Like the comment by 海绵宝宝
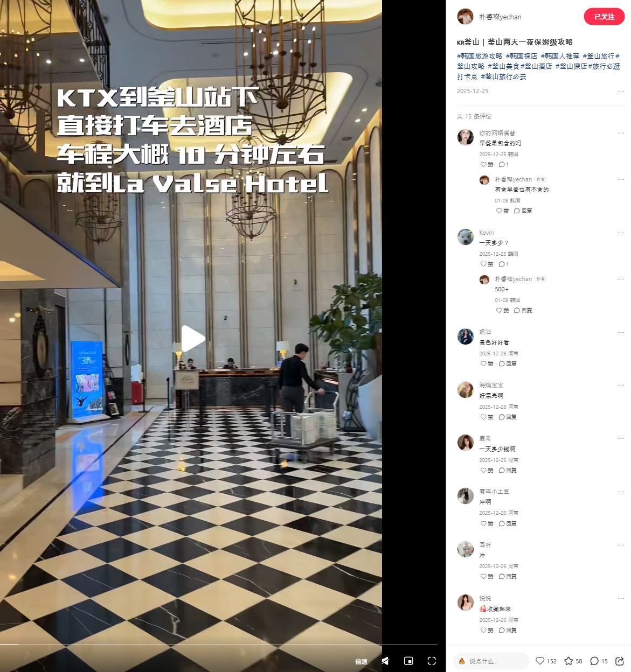The width and height of the screenshot is (631, 672). 487,417
